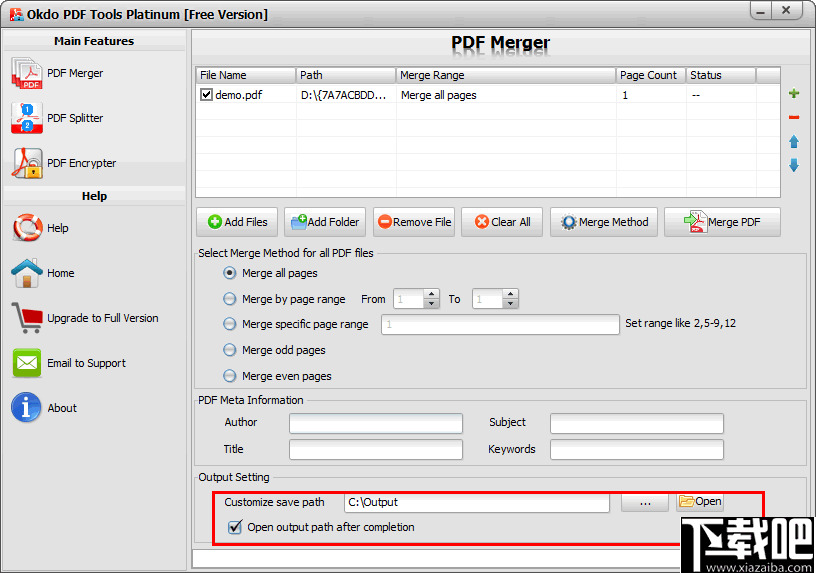Screen dimensions: 816x573
Task: Open the Help sidebar entry
Action: pyautogui.click(x=58, y=228)
